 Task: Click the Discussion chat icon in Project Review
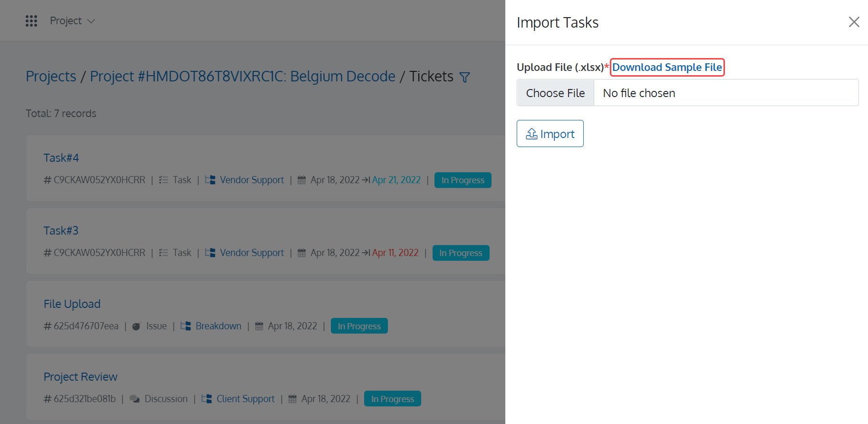(x=135, y=399)
